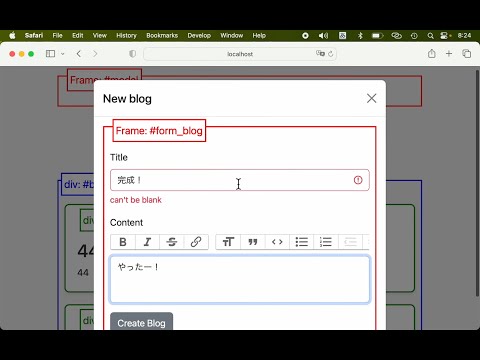Toggle Bold in the content editor toolbar
This screenshot has width=480, height=360.
pyautogui.click(x=123, y=242)
